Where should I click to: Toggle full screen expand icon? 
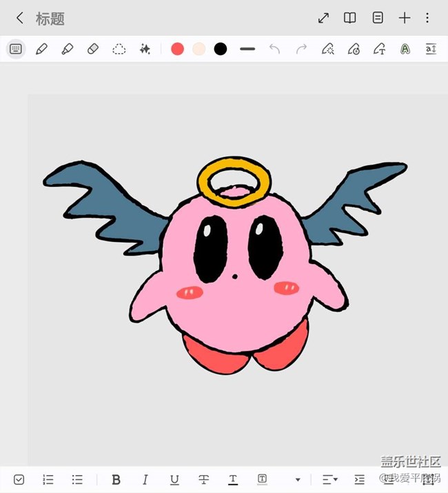coord(323,19)
